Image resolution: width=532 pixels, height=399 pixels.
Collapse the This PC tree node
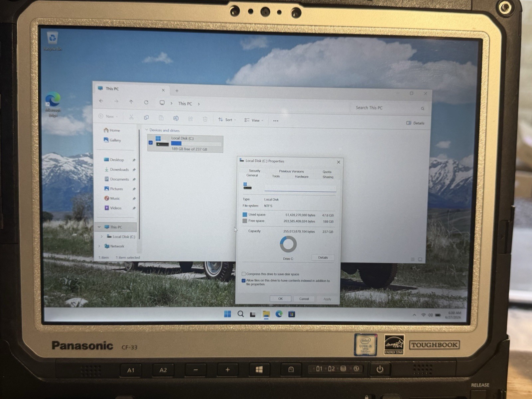pos(99,227)
